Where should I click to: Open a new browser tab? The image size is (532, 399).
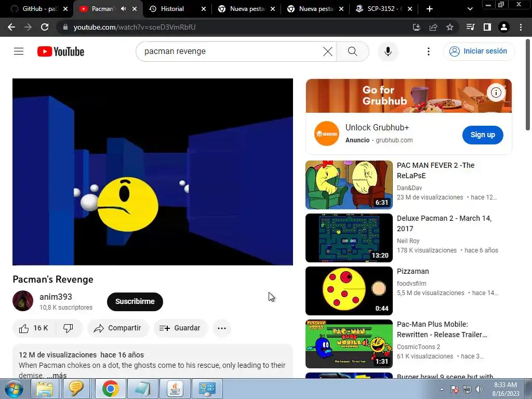coord(430,9)
